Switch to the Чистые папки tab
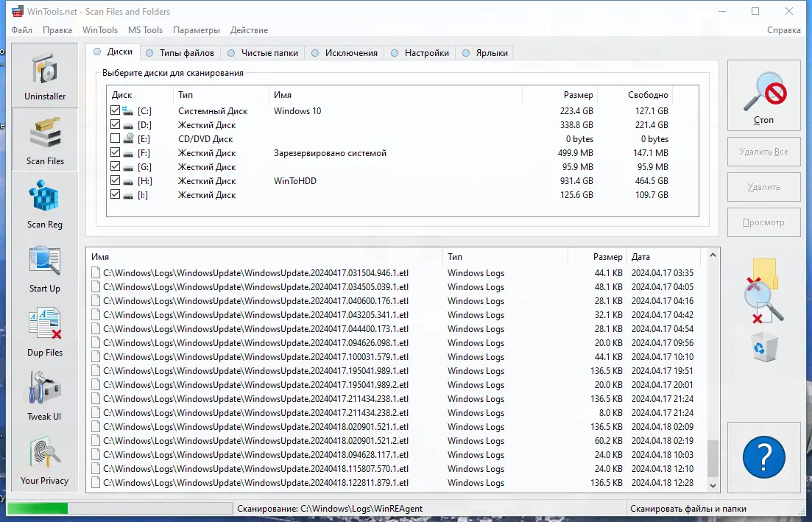Image resolution: width=812 pixels, height=522 pixels. coord(263,53)
